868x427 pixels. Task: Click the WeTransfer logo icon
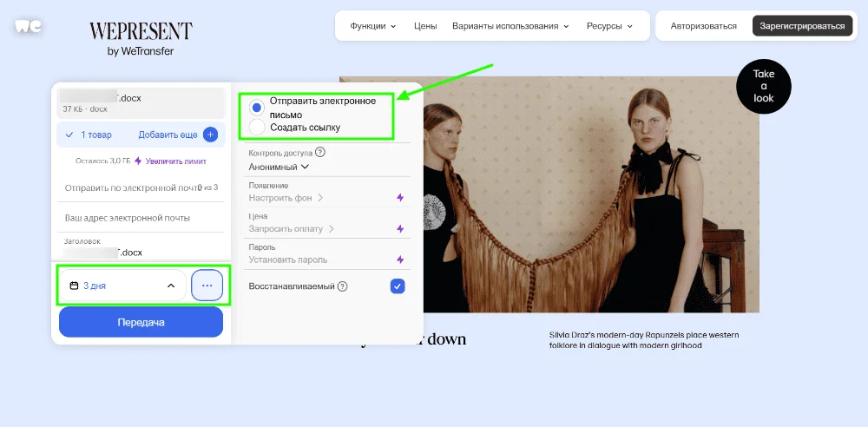(x=28, y=26)
